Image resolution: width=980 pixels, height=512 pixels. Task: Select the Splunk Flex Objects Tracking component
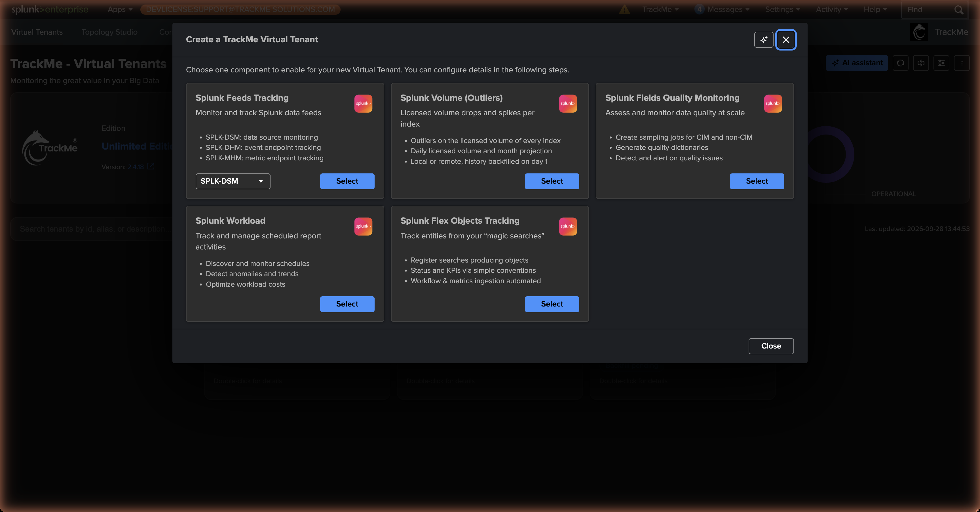[x=552, y=304]
